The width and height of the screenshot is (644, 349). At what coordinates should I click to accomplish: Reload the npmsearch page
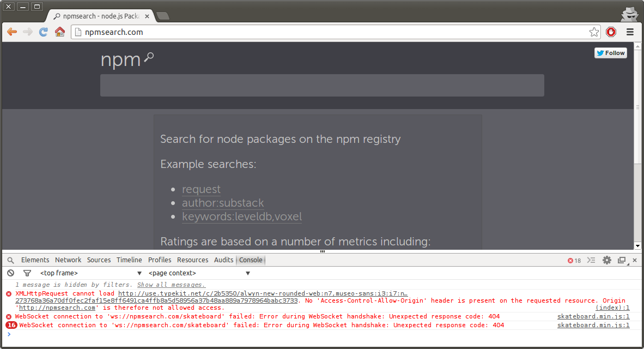44,32
